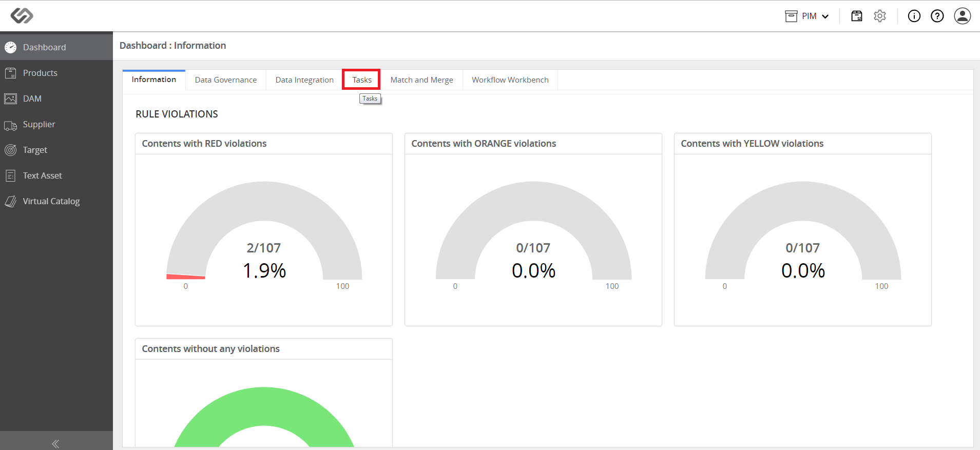Click the YELLOW violations gauge chart
The image size is (980, 450).
(x=803, y=231)
